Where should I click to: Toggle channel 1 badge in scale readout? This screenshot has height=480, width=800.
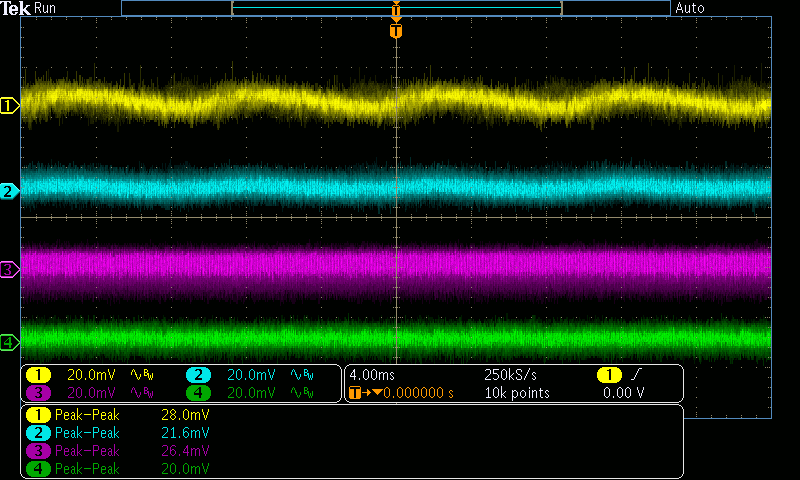click(x=38, y=375)
